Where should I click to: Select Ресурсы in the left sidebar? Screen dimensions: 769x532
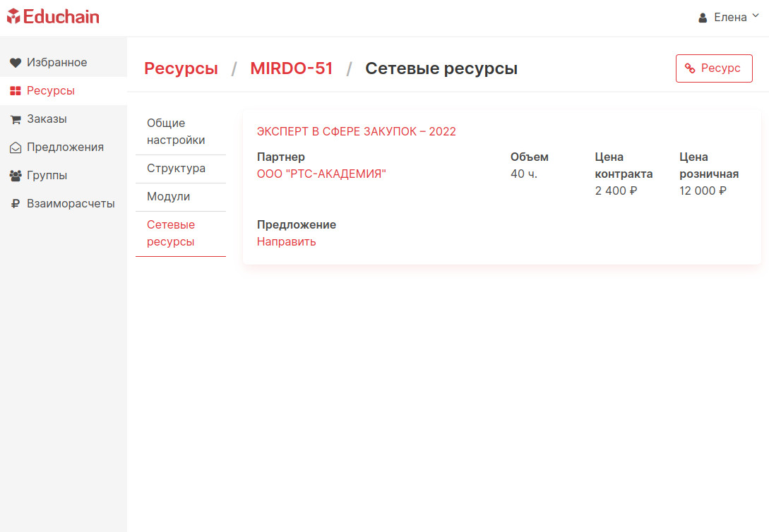(x=64, y=91)
